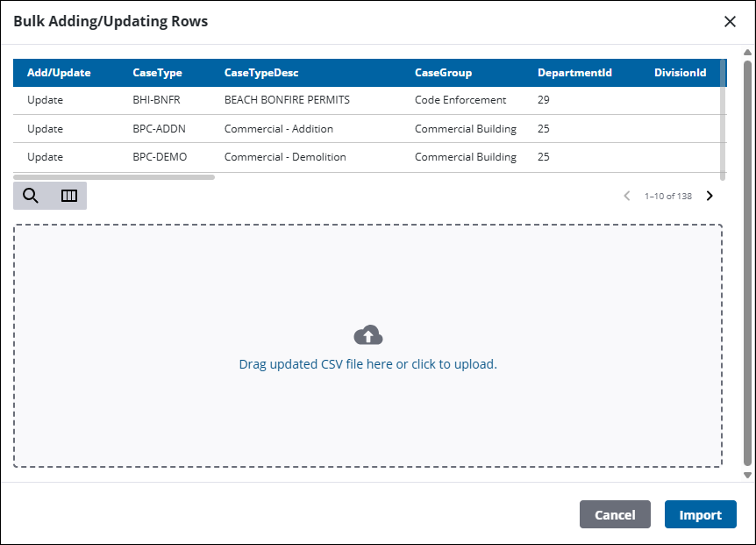This screenshot has height=545, width=756.
Task: Open the column chooser icon
Action: [x=69, y=196]
